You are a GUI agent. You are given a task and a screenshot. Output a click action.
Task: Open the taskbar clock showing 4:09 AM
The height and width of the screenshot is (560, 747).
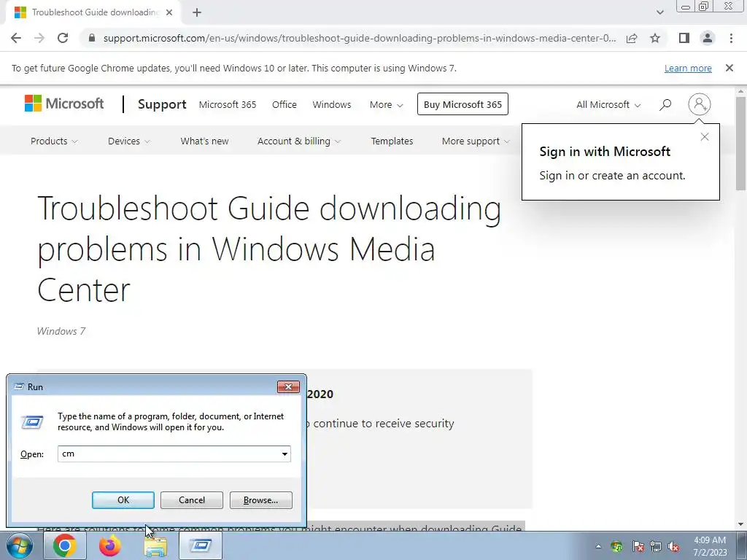[710, 546]
